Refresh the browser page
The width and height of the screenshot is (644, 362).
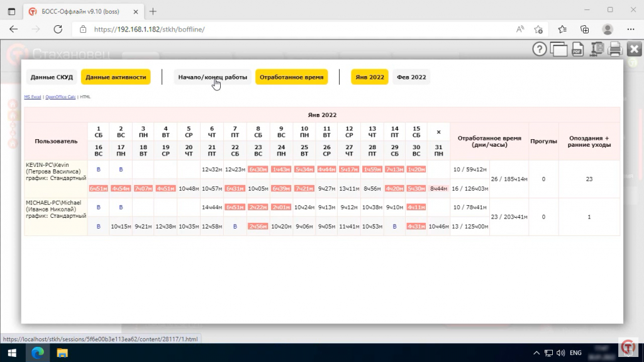point(58,29)
